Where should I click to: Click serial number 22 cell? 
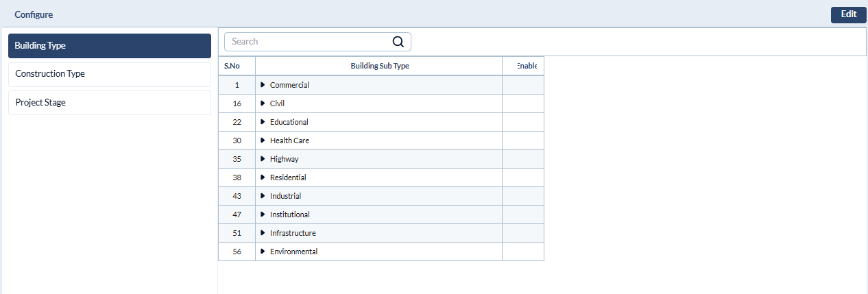pos(237,122)
